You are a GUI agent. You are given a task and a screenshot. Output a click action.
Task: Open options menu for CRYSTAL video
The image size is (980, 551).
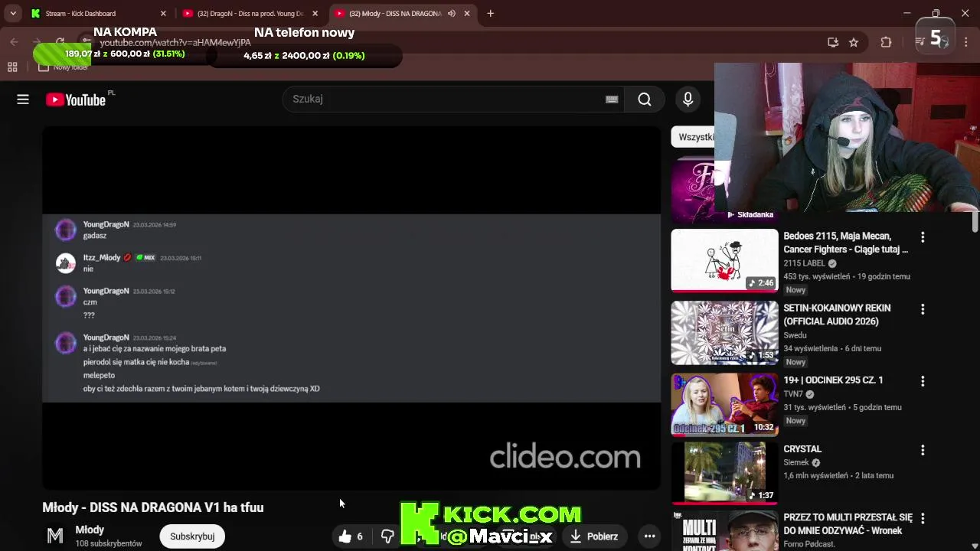[x=923, y=450]
